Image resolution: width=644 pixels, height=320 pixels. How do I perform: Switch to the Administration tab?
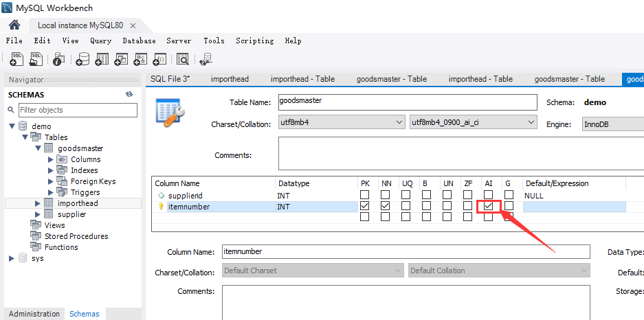(34, 314)
